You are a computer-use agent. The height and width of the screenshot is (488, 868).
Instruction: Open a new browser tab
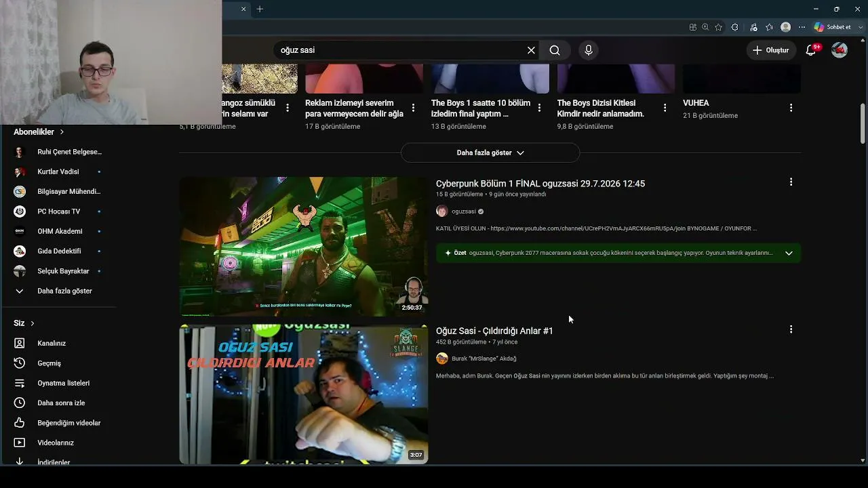pyautogui.click(x=260, y=9)
